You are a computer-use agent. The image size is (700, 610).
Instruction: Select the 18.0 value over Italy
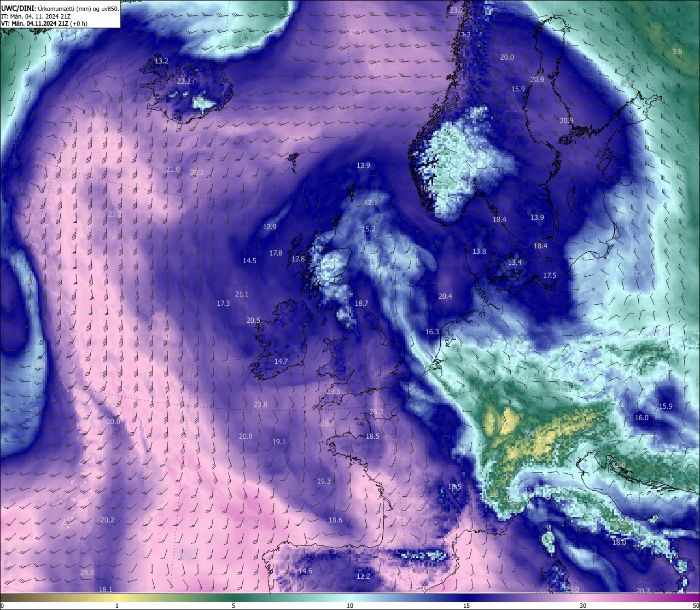click(x=619, y=543)
